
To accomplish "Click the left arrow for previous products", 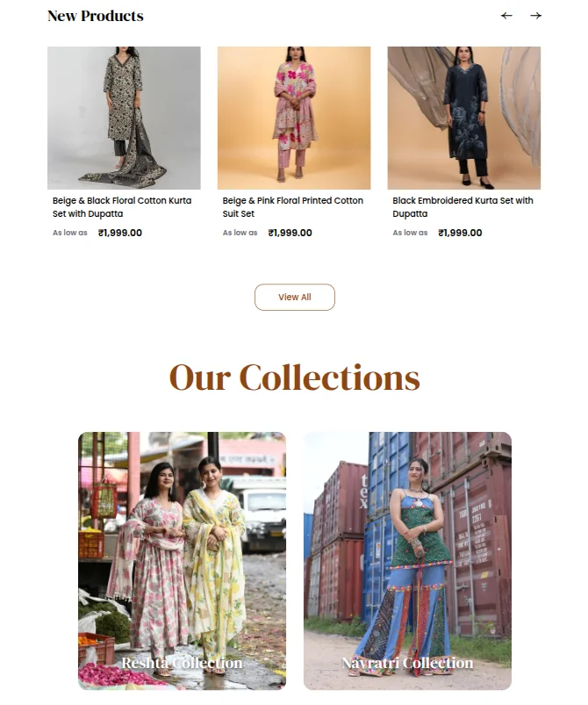I will (x=506, y=16).
